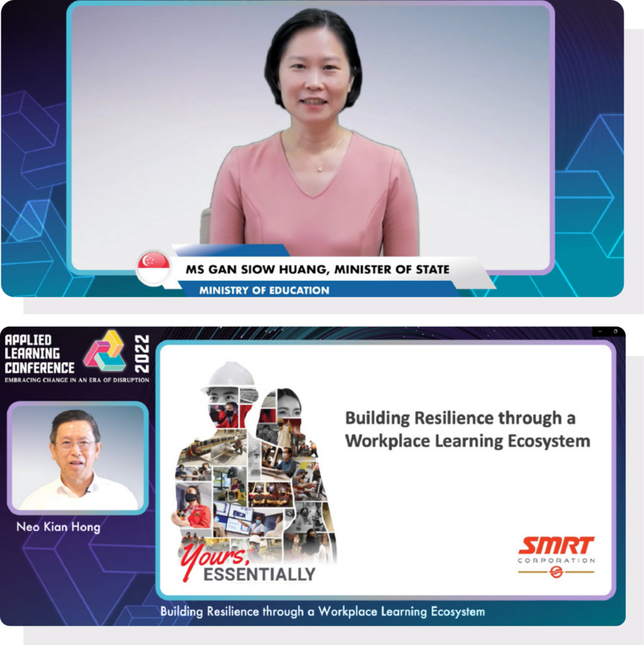
Task: Click the white hard hat in collage
Action: [x=229, y=375]
